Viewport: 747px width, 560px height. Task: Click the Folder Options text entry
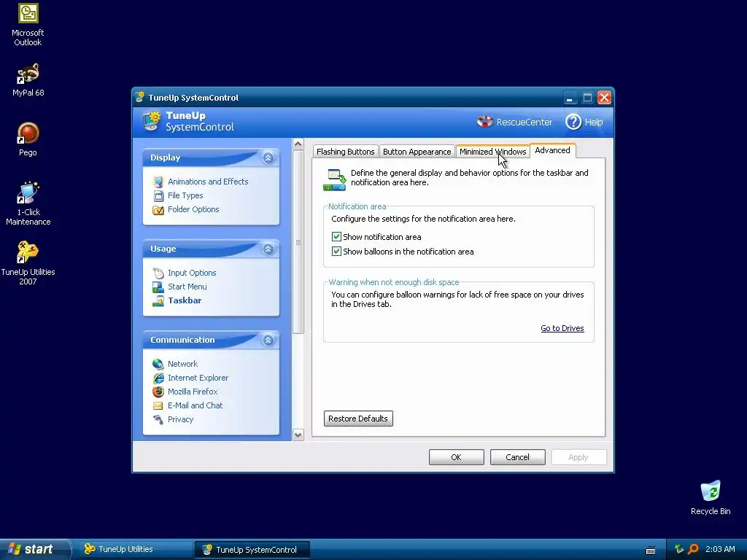(193, 209)
